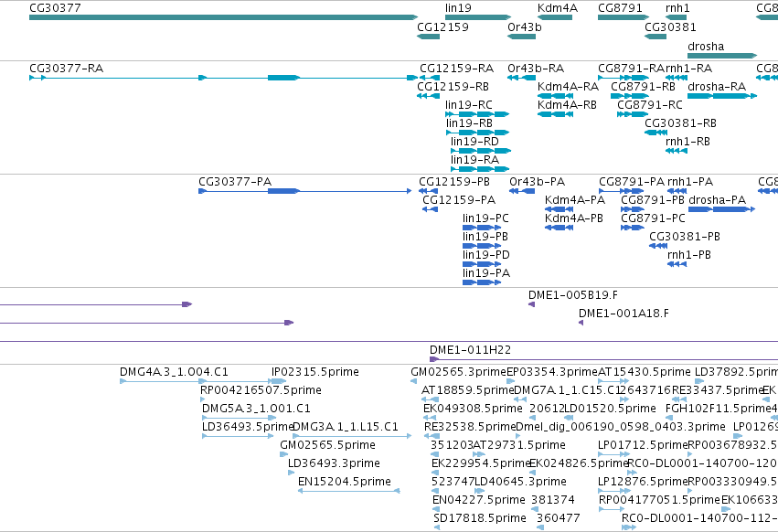Select the lin19-PC protein
Image resolution: width=778 pixels, height=532 pixels.
pos(482,228)
